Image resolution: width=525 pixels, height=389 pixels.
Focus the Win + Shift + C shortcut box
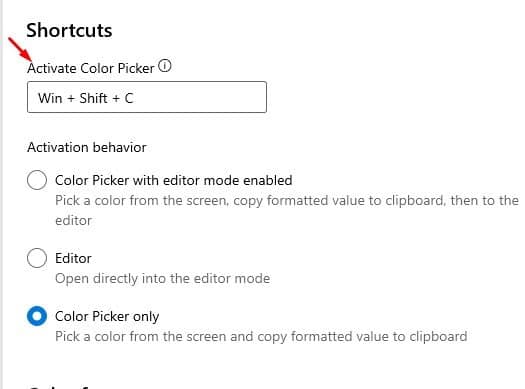[147, 97]
